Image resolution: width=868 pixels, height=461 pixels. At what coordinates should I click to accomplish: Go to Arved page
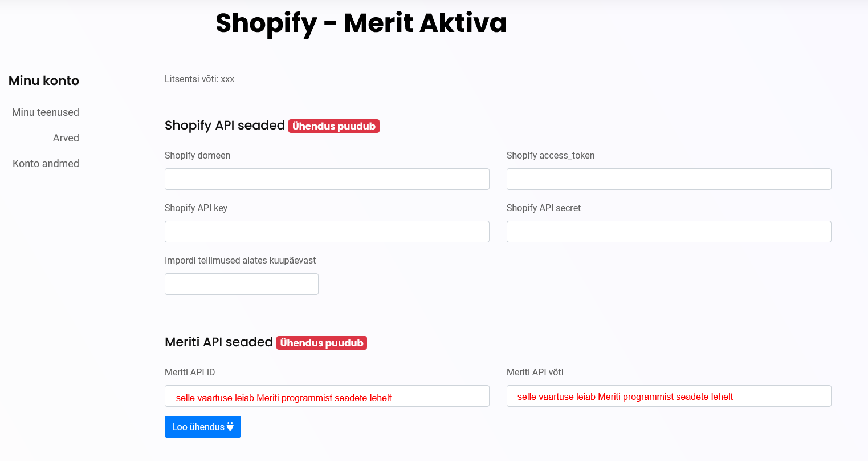point(66,138)
